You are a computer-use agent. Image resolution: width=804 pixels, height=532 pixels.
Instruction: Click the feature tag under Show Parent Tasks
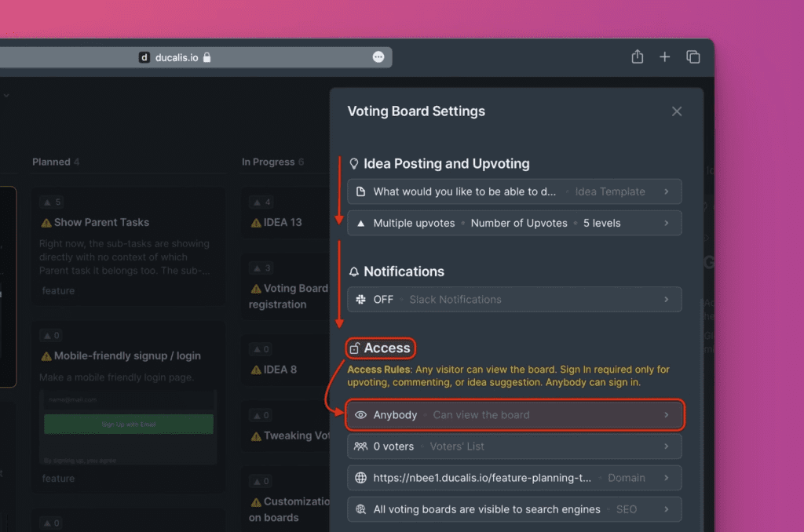coord(58,290)
